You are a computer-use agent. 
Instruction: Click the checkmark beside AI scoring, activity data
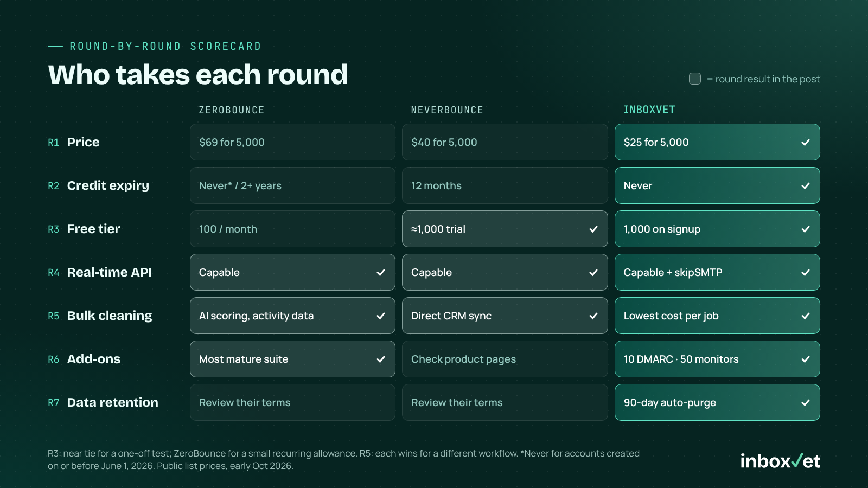pyautogui.click(x=381, y=316)
